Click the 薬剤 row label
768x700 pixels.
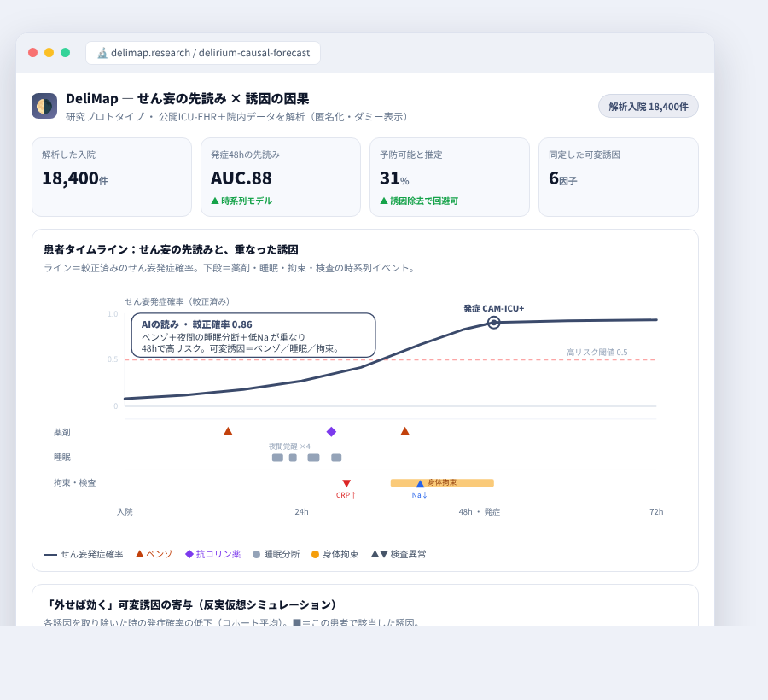(x=62, y=432)
